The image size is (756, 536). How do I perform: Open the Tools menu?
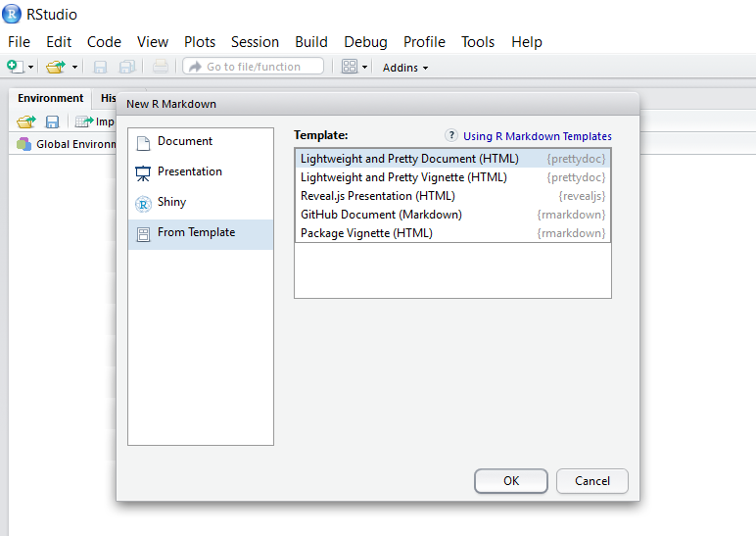click(478, 42)
